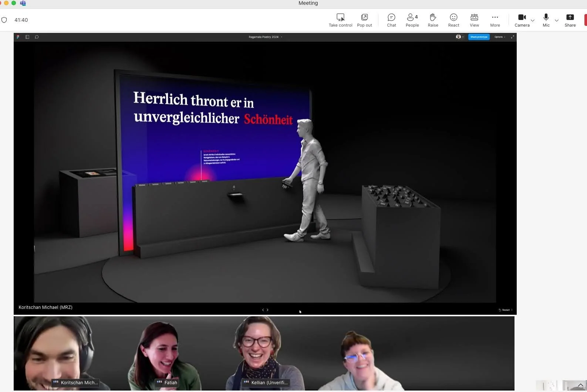Click the Teams app icon in title bar
Screen dimensions: 587x392
(x=23, y=3)
